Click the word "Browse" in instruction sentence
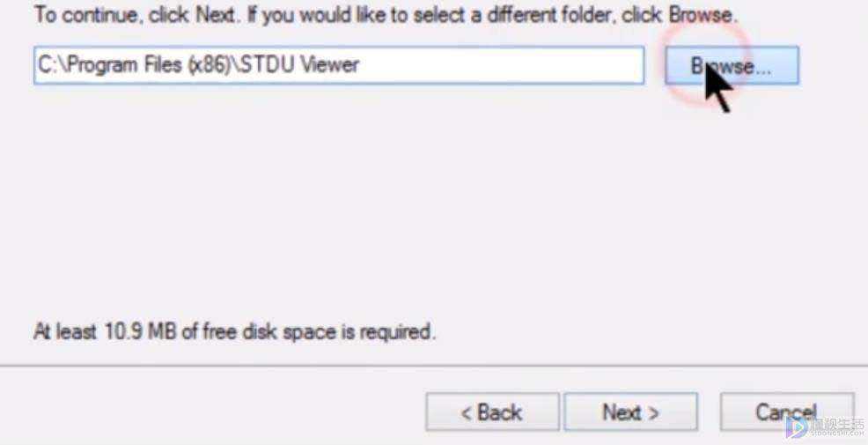This screenshot has height=445, width=868. click(x=701, y=14)
